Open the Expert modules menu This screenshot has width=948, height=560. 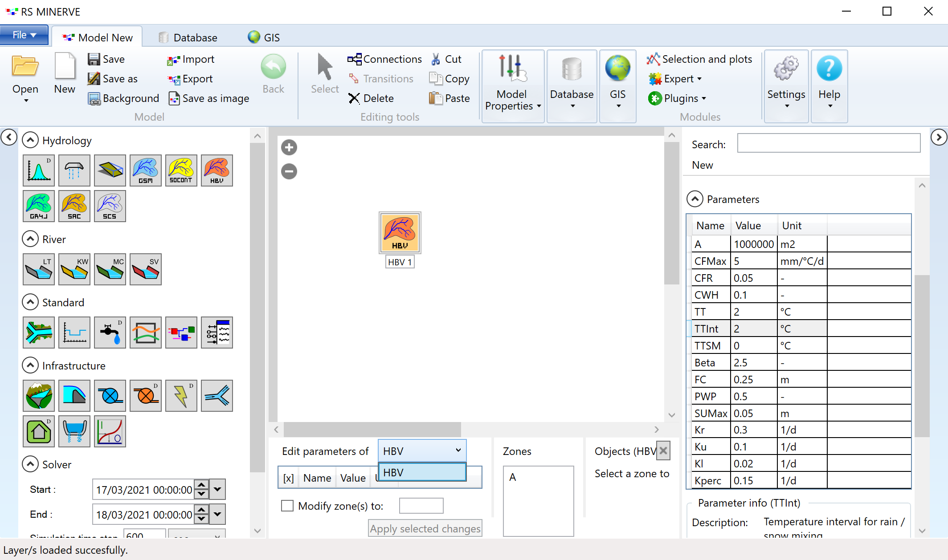coord(675,79)
